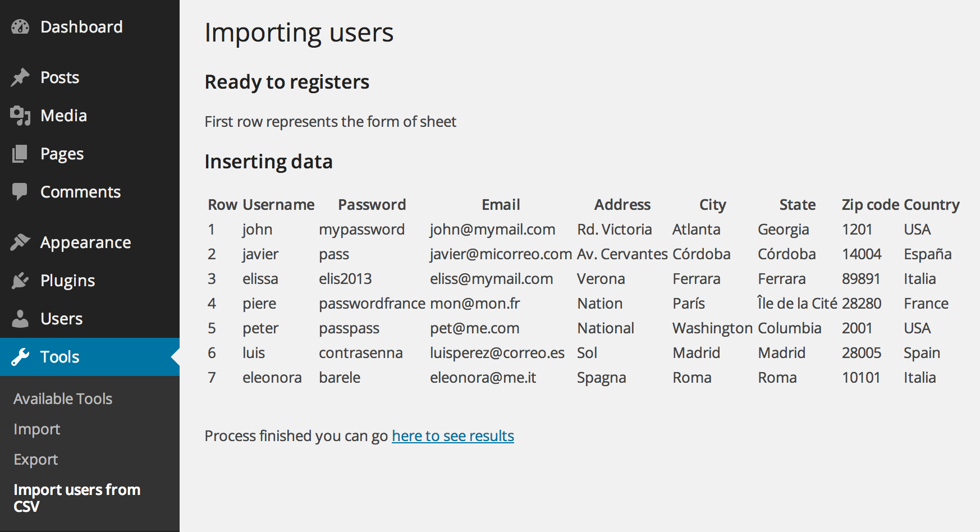Follow the 'here to see results' link
Viewport: 980px width, 532px height.
click(x=452, y=436)
